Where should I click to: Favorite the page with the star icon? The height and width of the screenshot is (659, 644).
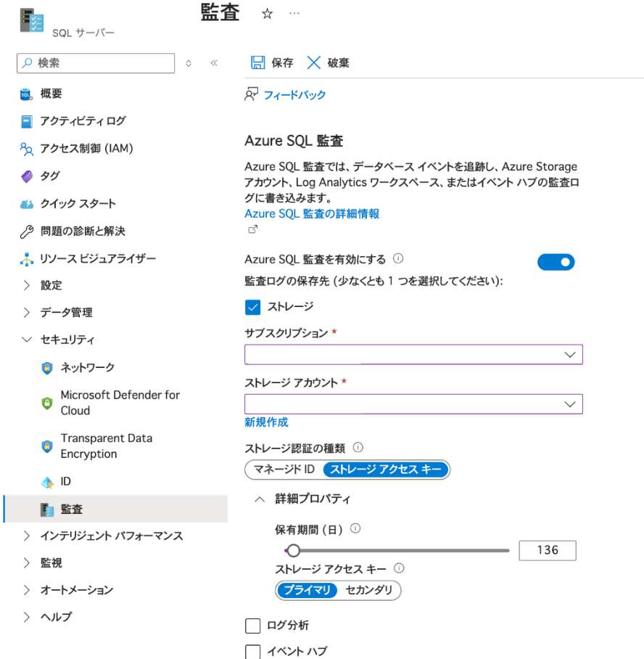(x=267, y=14)
